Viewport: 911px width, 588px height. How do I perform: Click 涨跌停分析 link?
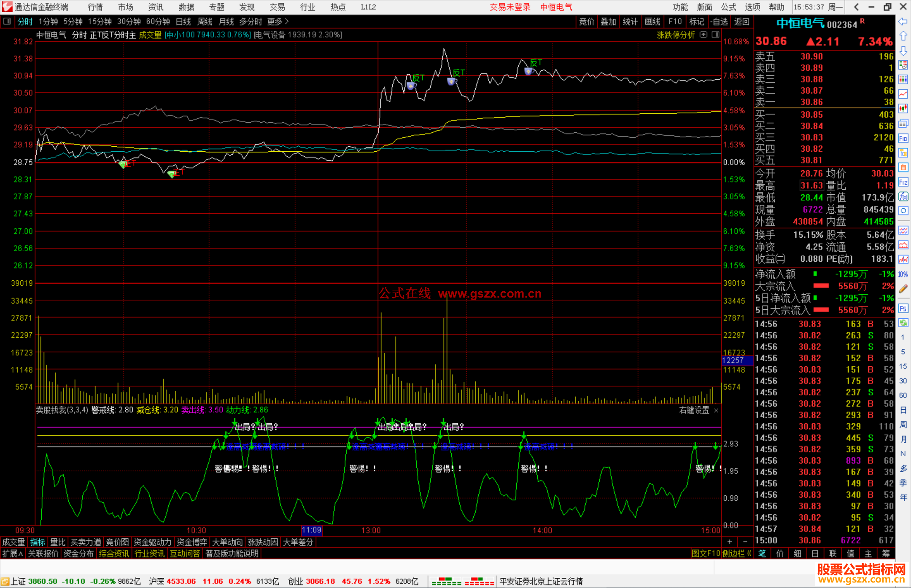point(676,35)
